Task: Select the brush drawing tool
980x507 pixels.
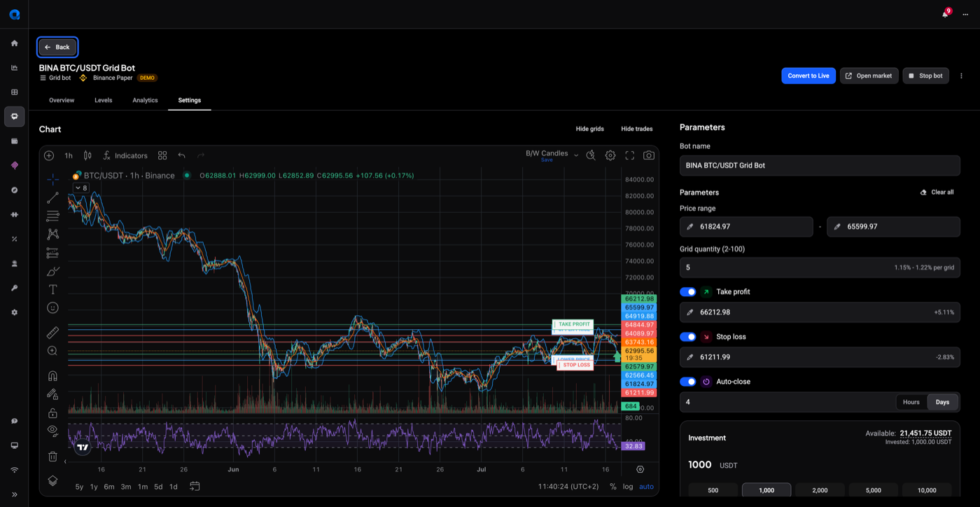Action: pos(52,272)
